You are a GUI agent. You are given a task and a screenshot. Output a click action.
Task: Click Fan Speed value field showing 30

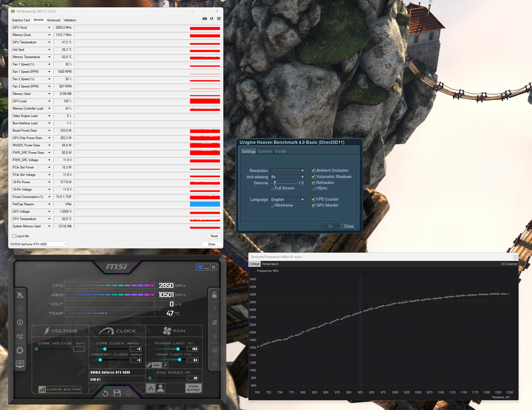(193, 378)
